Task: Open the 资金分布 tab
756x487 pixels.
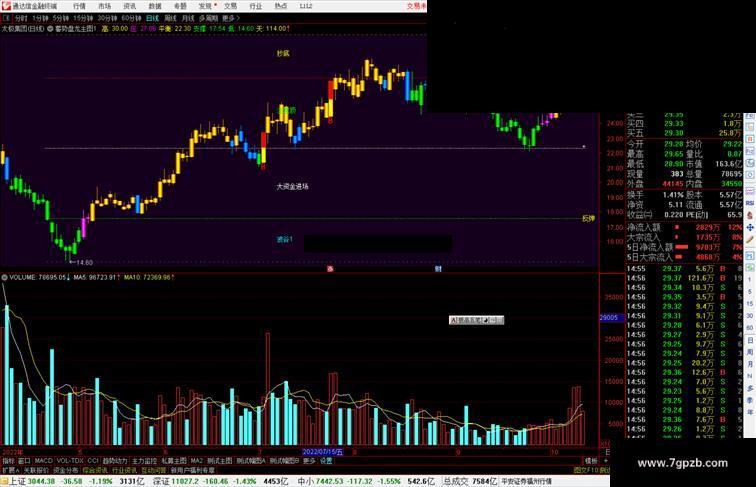Action: click(66, 470)
